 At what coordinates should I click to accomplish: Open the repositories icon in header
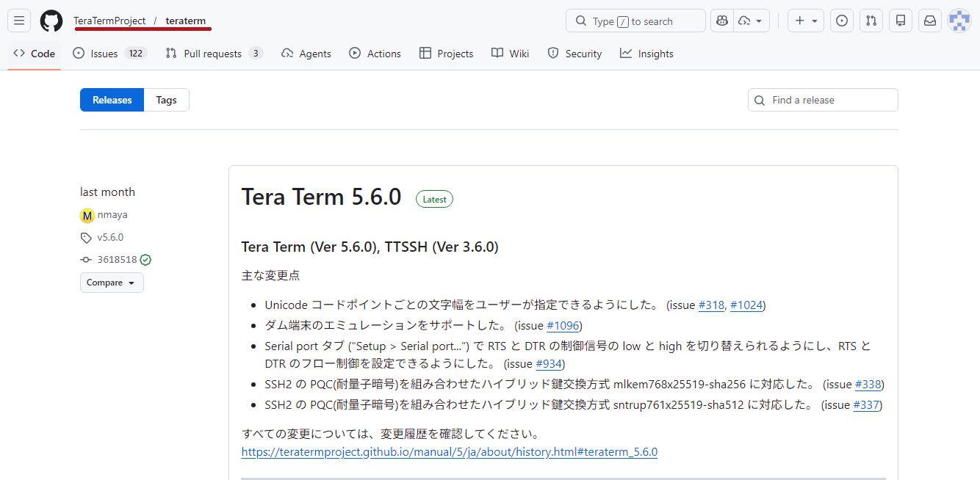901,21
